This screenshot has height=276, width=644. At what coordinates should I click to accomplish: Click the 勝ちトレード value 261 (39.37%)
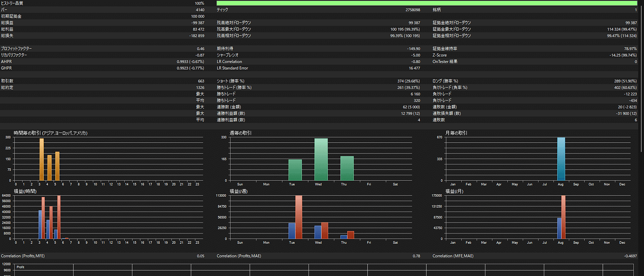[x=409, y=87]
